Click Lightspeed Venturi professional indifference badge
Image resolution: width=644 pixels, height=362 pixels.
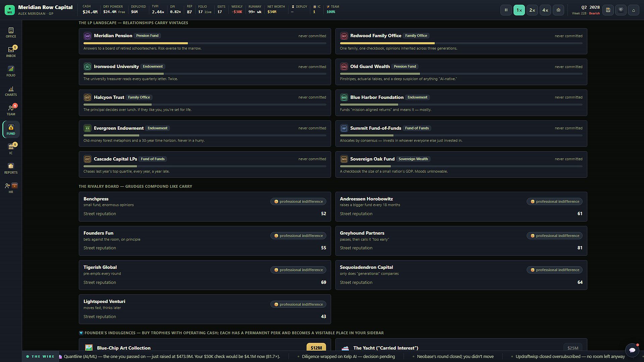(x=298, y=304)
